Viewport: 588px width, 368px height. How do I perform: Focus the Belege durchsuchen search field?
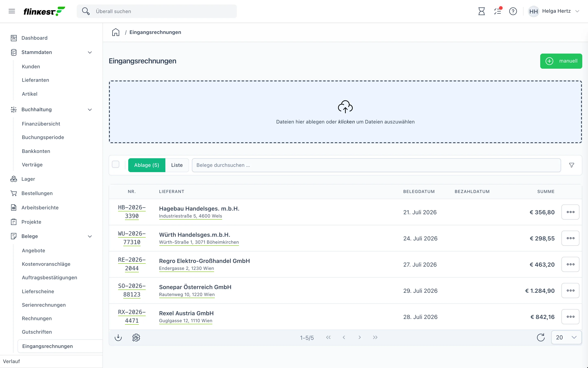[376, 165]
